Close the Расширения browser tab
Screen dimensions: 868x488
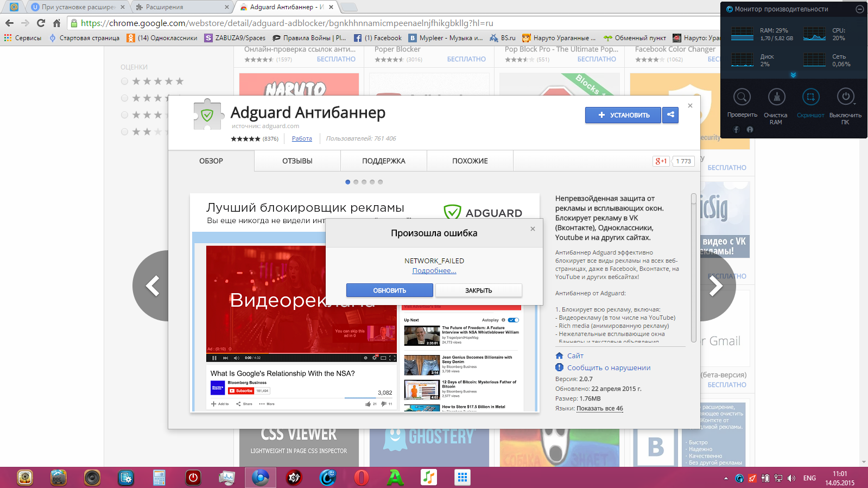(227, 7)
